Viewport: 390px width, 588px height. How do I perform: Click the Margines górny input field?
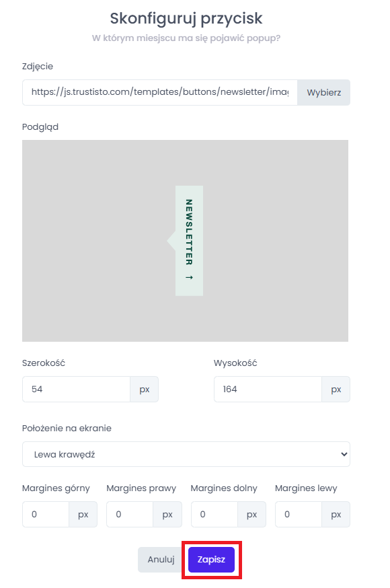tap(46, 514)
